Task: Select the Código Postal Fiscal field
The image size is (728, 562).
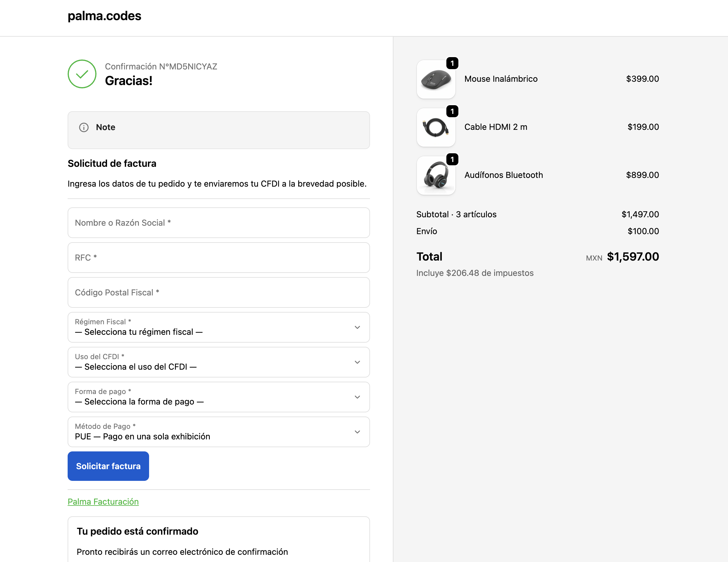Action: [x=219, y=292]
